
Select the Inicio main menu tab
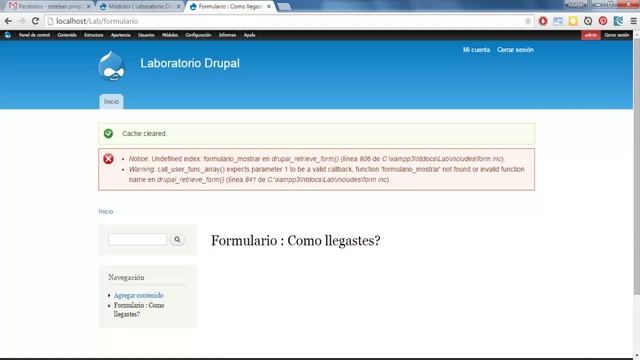111,102
